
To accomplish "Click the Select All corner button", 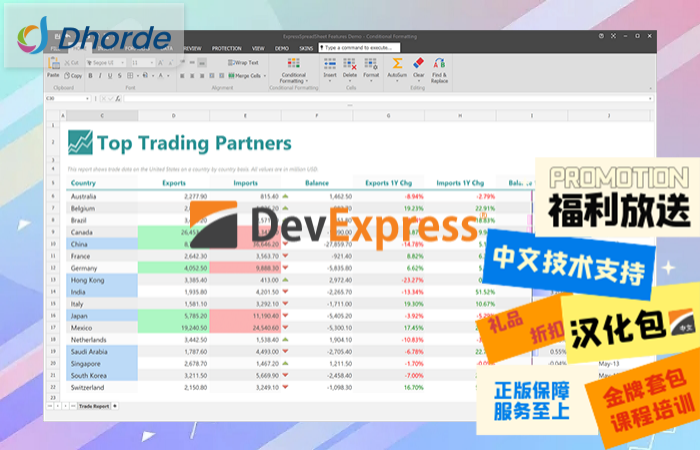I will click(53, 116).
